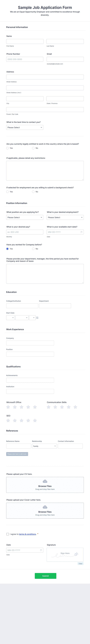Screen dimensions: 90x644
Task: Select No for worked for Company before
Action: coord(33,249)
